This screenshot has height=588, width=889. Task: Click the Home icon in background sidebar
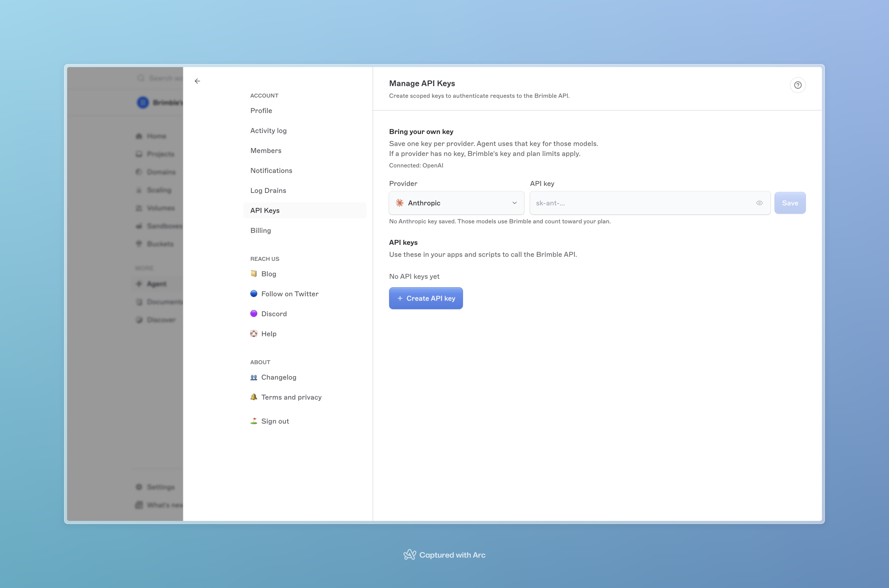139,136
